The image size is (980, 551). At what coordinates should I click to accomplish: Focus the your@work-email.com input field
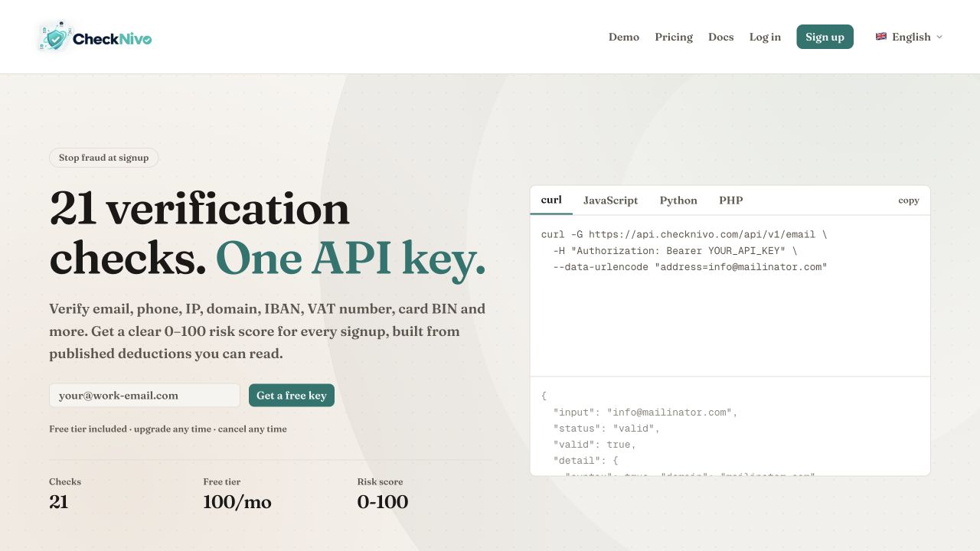[x=145, y=396]
